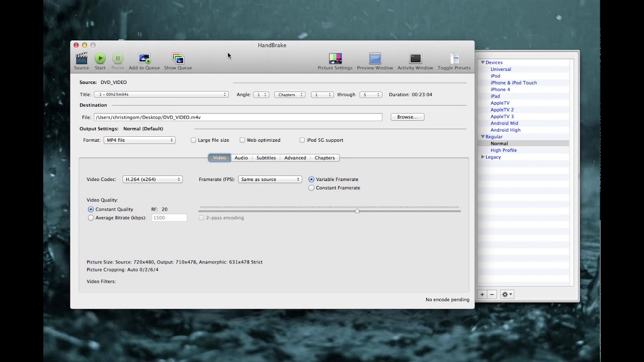644x362 pixels.
Task: Click the plus button in presets drawer
Action: pyautogui.click(x=482, y=295)
